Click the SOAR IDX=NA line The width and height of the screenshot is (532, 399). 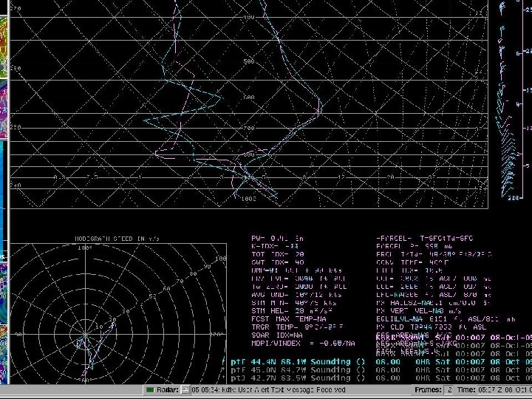click(277, 335)
